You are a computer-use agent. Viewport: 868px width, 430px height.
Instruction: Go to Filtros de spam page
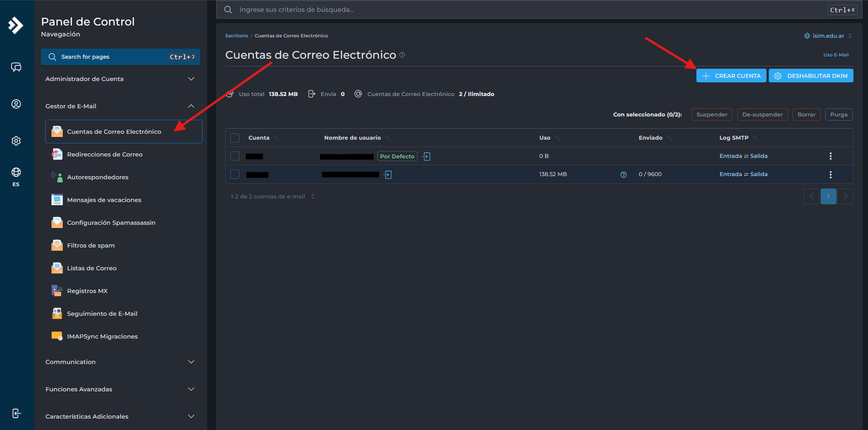coord(91,246)
